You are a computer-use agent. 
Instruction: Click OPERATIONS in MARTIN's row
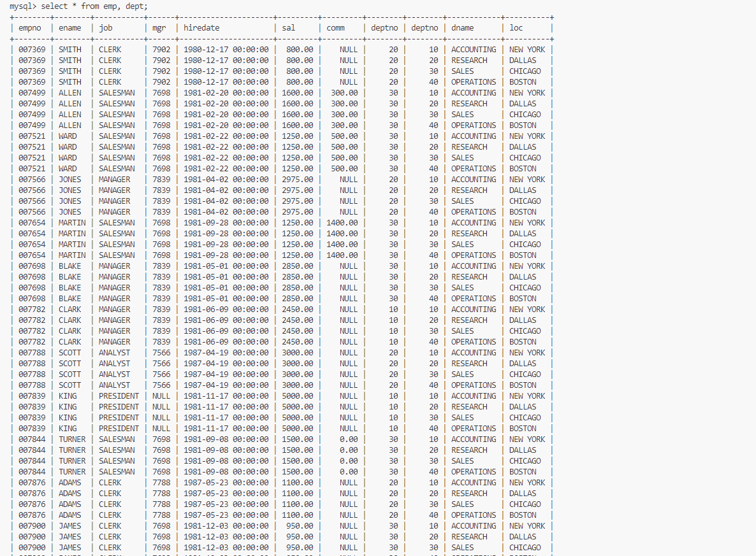click(474, 255)
